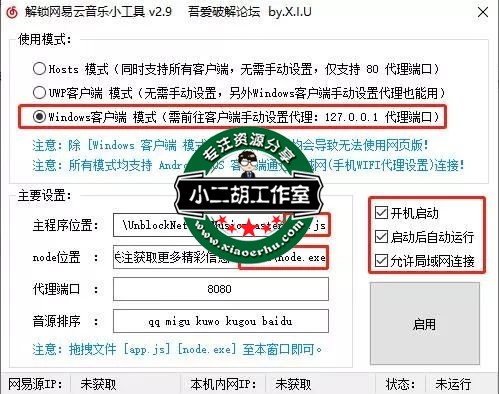Click the title bar text 解锁网易云音乐小工具
Viewport: 499px width, 394px height.
(x=84, y=12)
